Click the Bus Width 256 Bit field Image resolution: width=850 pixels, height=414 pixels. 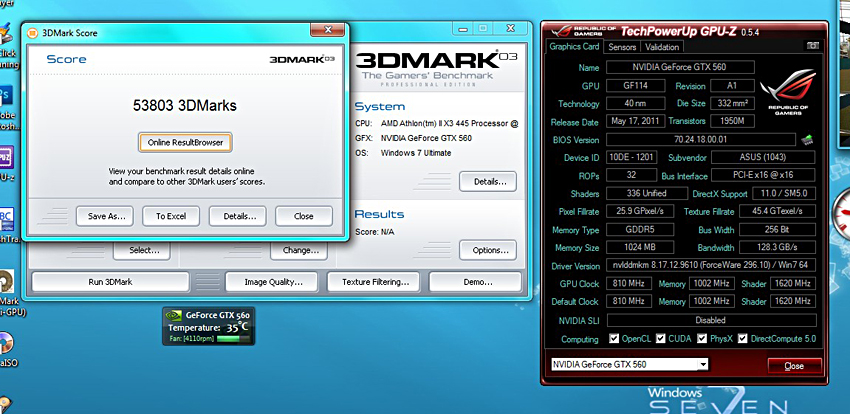(x=777, y=230)
